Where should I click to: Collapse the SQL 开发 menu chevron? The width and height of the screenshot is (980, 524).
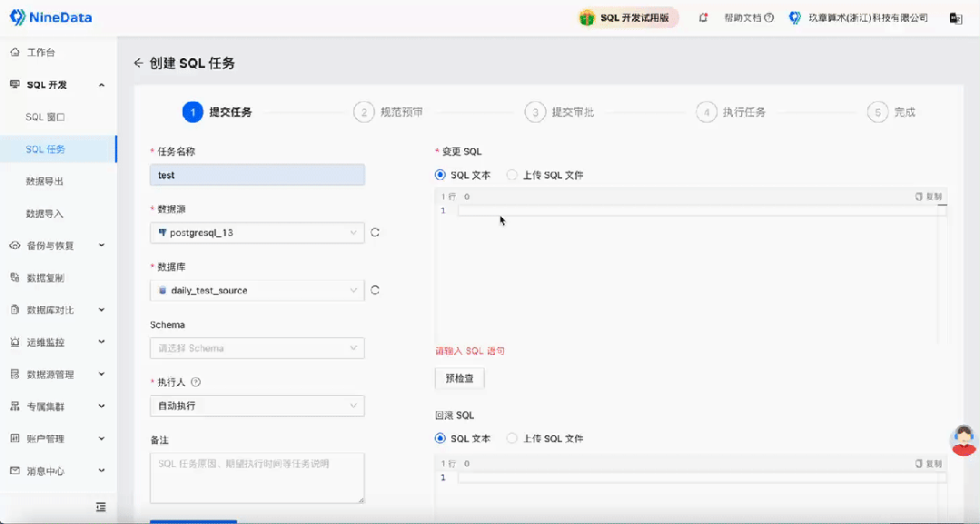[x=101, y=85]
